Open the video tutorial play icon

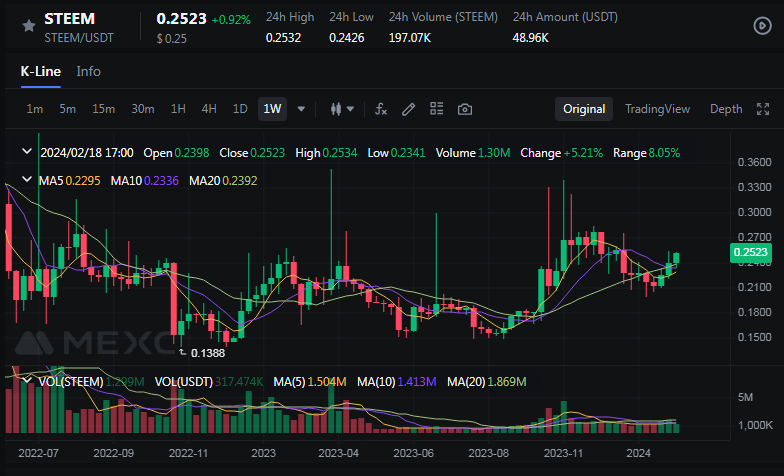point(762,26)
